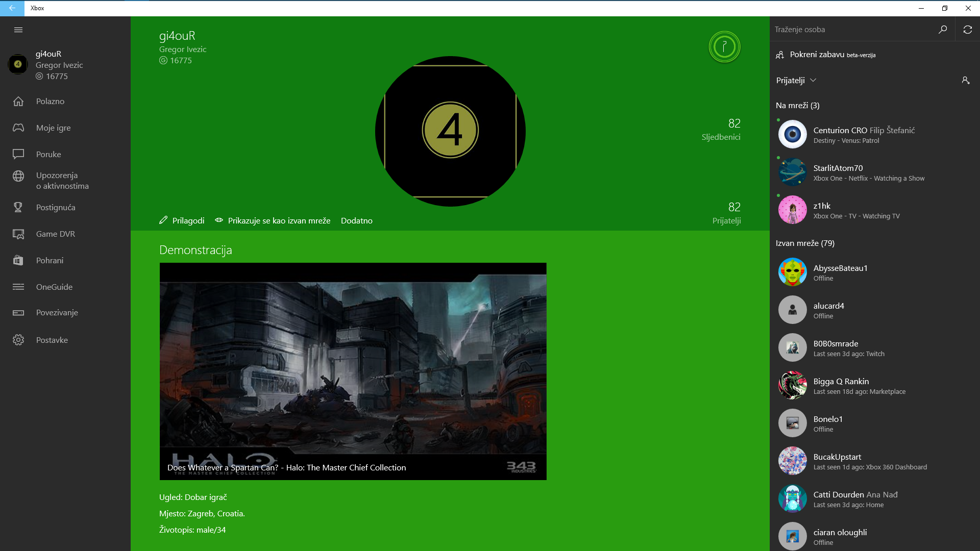Viewport: 980px width, 551px height.
Task: Open the hamburger navigation menu
Action: click(18, 30)
